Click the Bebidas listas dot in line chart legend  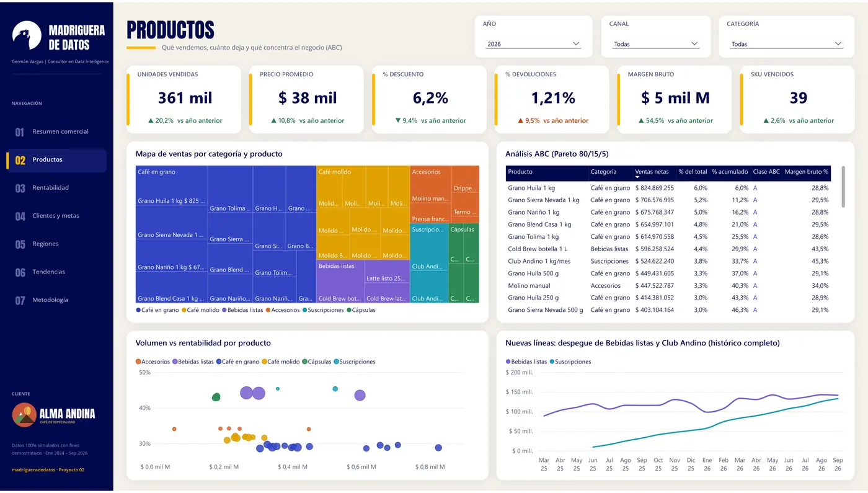point(508,362)
